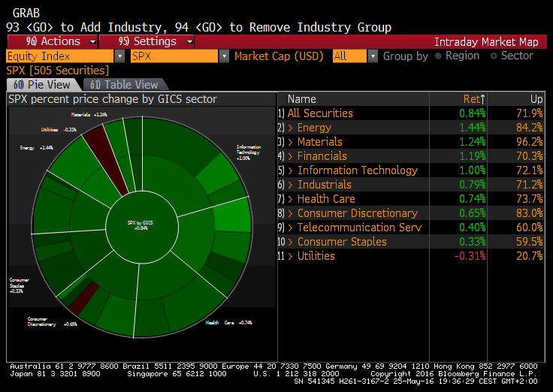Open the Financials sector name link
This screenshot has height=392, width=553.
[x=322, y=156]
